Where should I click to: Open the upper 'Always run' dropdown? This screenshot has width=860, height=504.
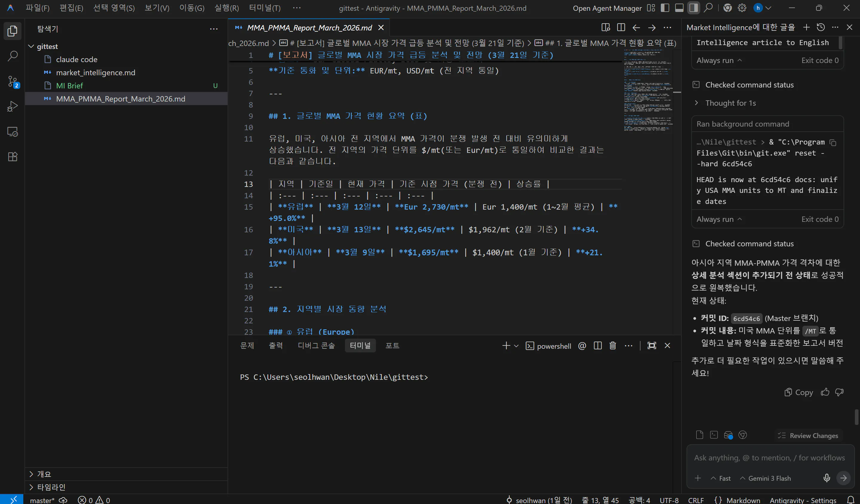click(x=719, y=60)
